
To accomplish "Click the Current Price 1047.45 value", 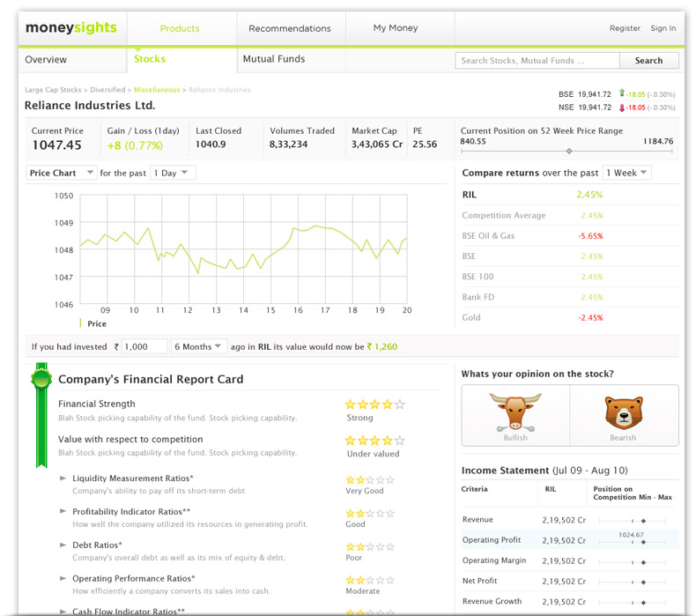I will (56, 145).
